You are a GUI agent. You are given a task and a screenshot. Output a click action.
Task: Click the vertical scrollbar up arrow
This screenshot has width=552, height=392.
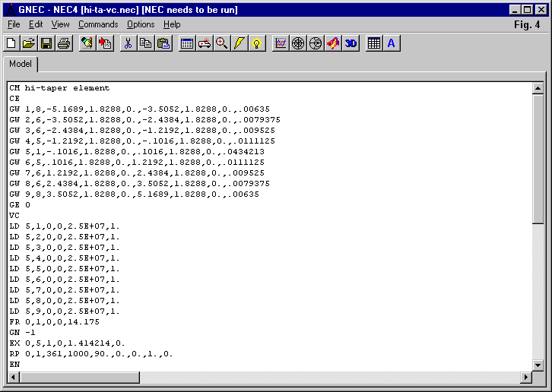pyautogui.click(x=538, y=88)
